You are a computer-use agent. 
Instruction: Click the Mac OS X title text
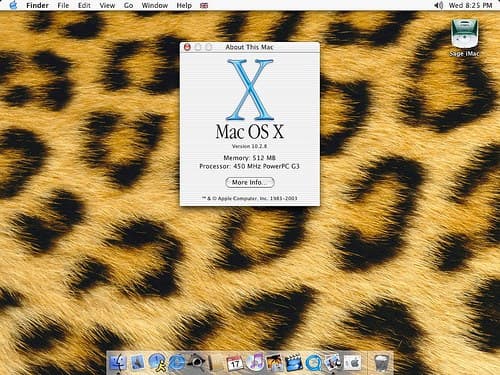[x=250, y=132]
